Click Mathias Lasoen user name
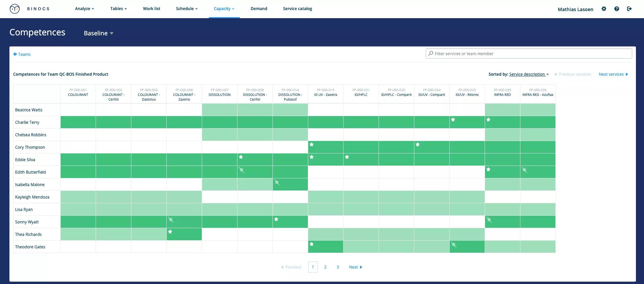The height and width of the screenshot is (284, 644). pyautogui.click(x=575, y=9)
